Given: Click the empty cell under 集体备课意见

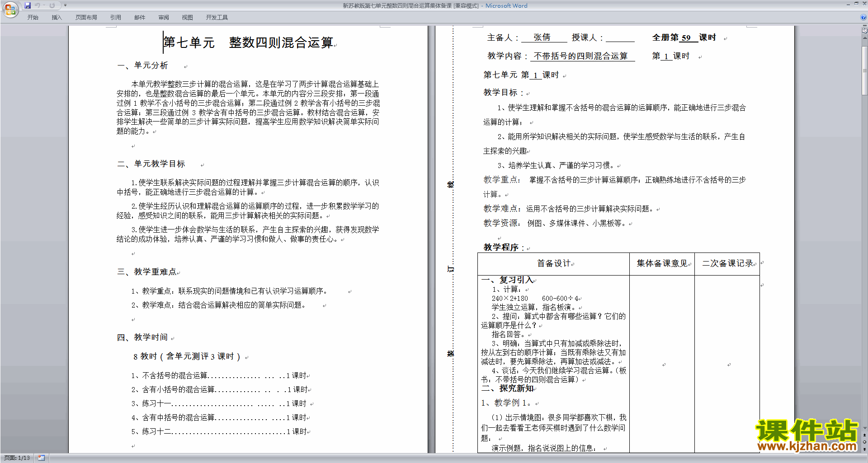Looking at the screenshot, I should click(x=662, y=364).
